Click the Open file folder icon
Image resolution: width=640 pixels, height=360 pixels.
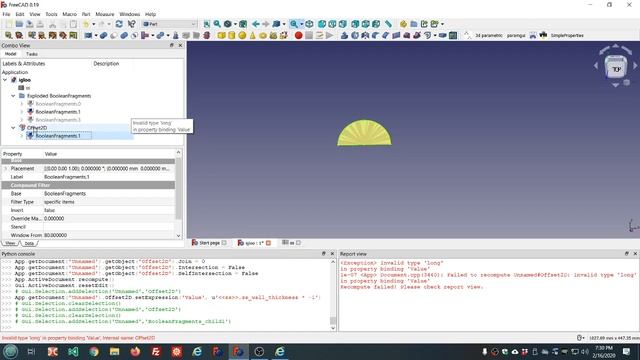[x=19, y=24]
